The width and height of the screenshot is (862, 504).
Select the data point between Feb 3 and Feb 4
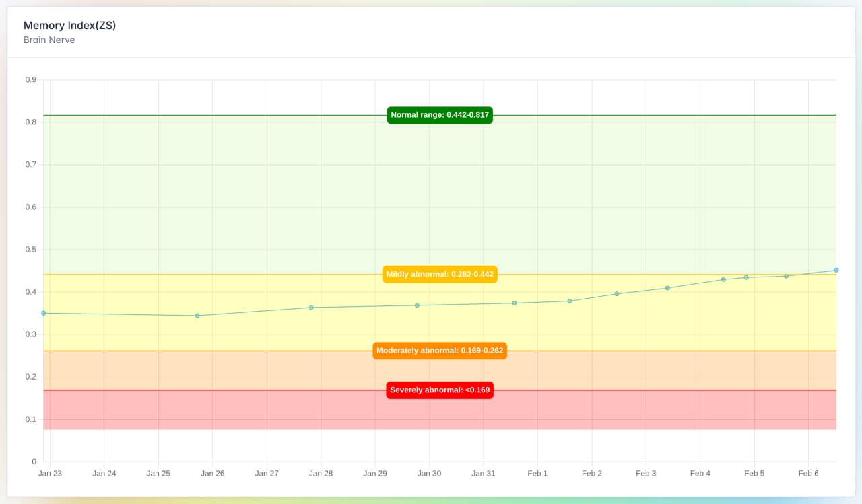point(667,288)
